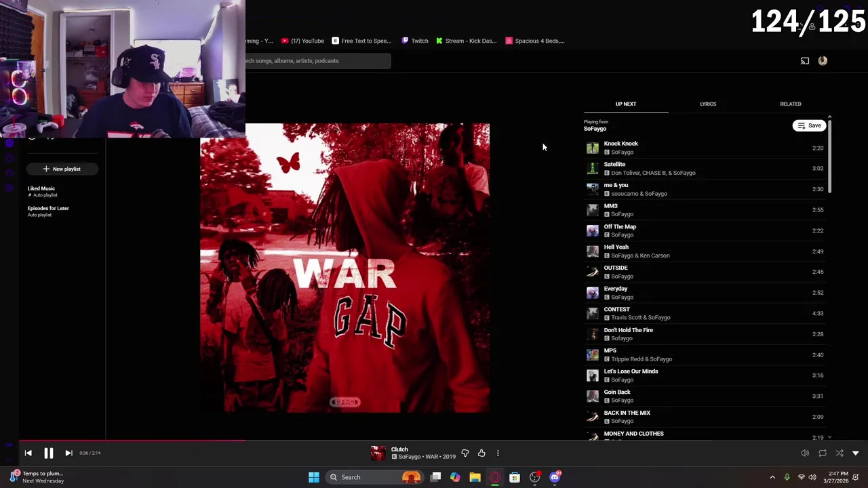
Task: Switch to the UP NEXT tab
Action: (626, 104)
